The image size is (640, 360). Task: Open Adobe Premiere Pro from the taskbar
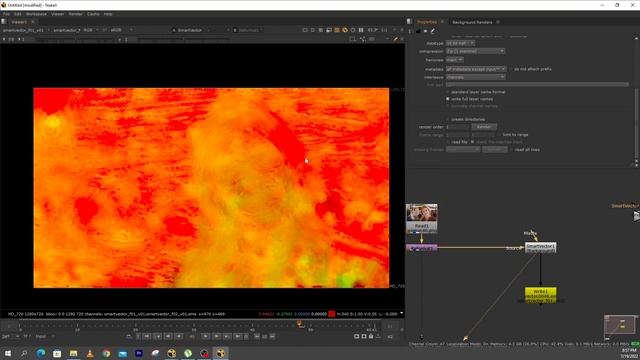(139, 353)
